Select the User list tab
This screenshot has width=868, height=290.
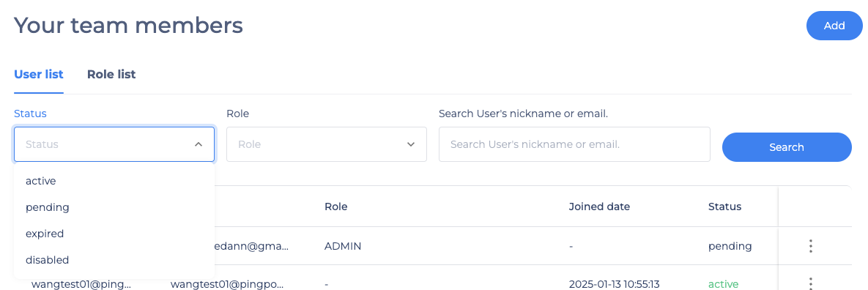click(x=39, y=74)
